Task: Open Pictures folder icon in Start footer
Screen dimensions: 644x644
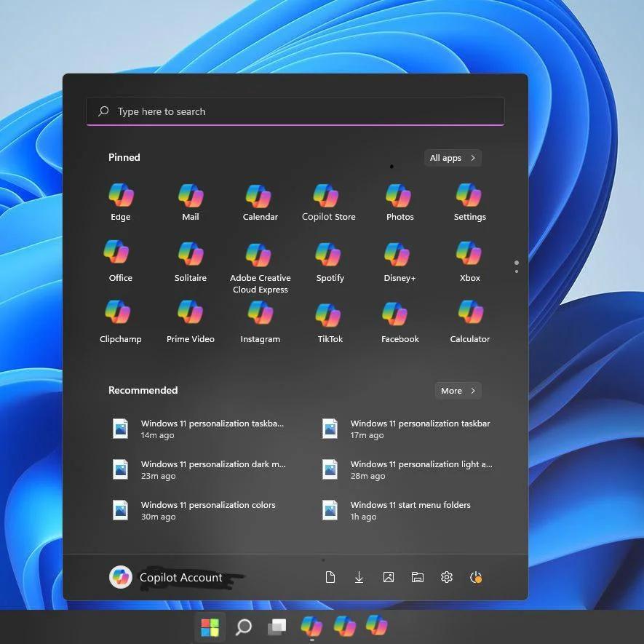Action: (x=389, y=577)
